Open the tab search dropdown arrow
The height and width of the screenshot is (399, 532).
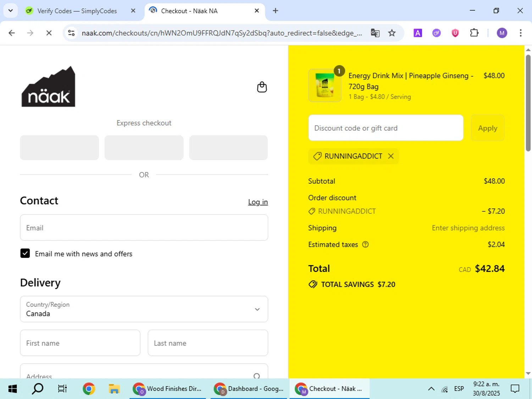(x=10, y=11)
